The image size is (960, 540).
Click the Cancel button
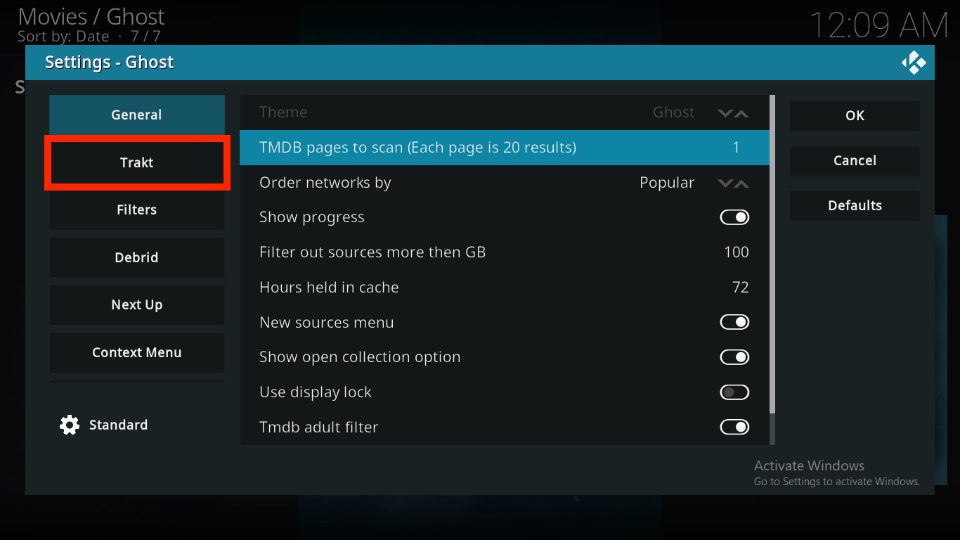855,160
